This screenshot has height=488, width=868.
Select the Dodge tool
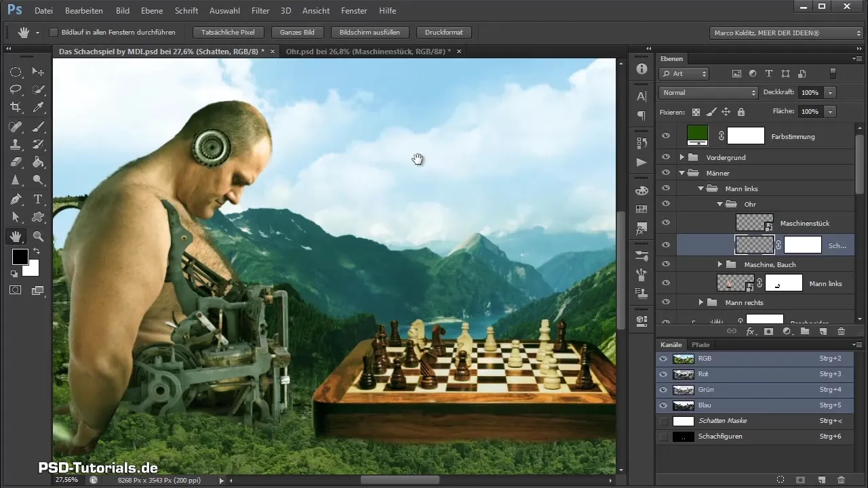38,180
